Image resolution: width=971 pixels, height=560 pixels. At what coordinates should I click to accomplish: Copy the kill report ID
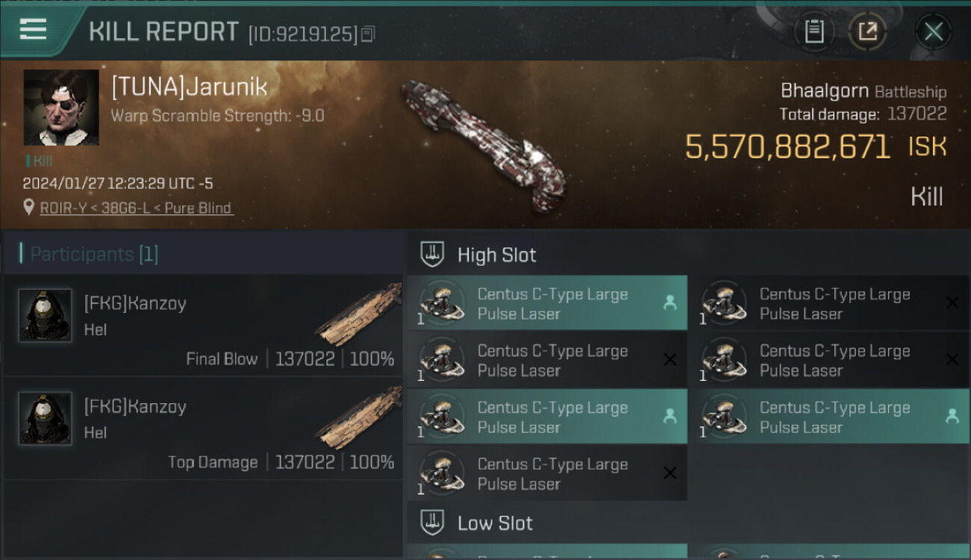[x=367, y=34]
